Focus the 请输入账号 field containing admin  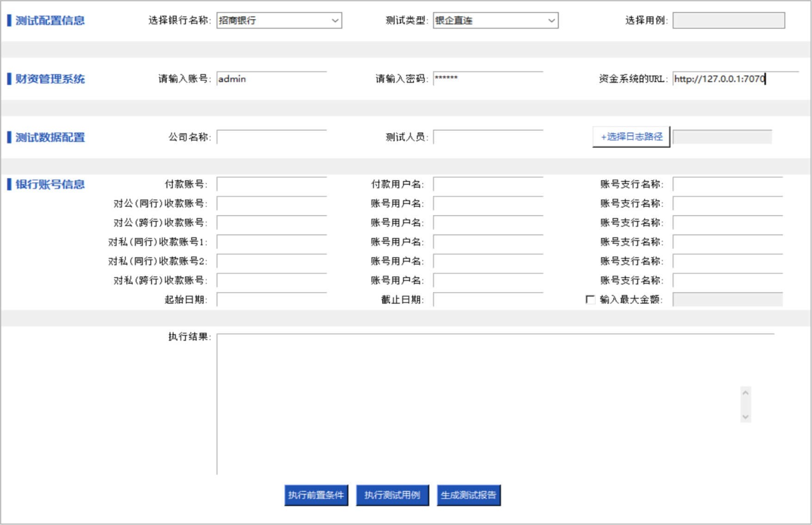tap(272, 79)
